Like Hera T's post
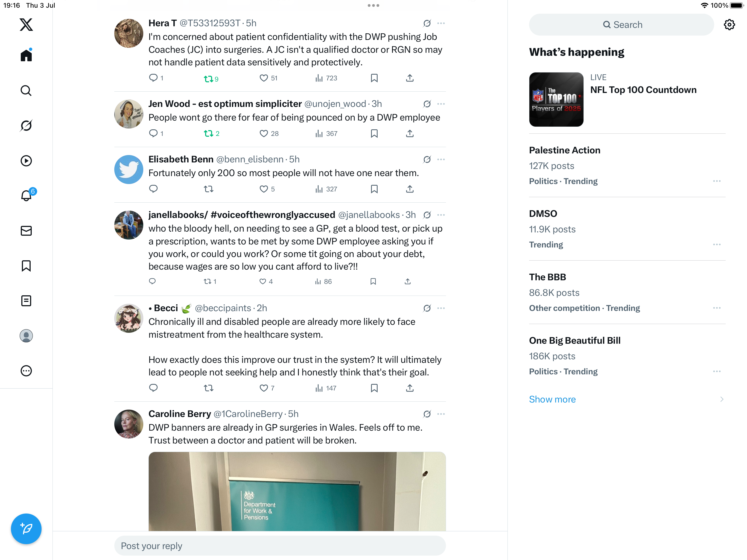 pos(263,78)
